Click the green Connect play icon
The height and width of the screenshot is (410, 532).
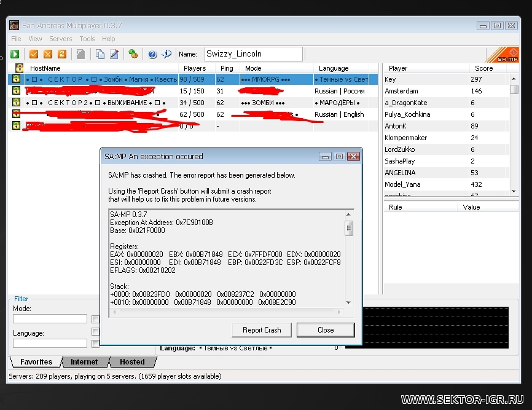(15, 54)
